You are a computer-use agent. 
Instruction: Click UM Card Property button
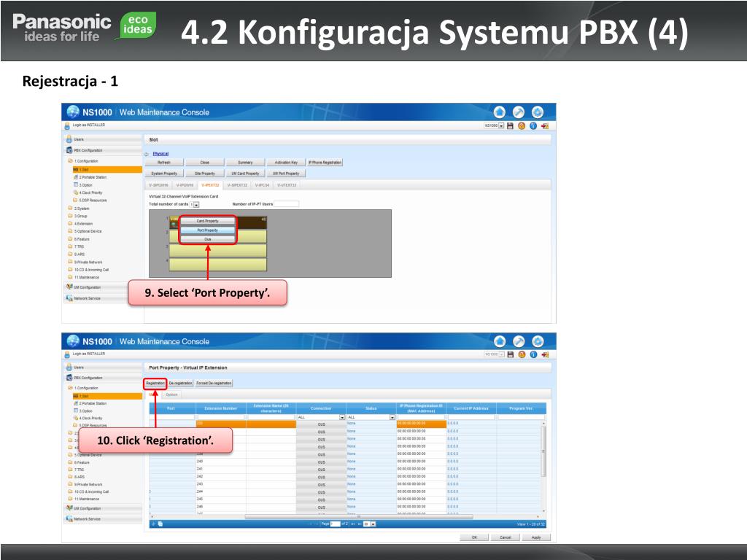(x=245, y=174)
